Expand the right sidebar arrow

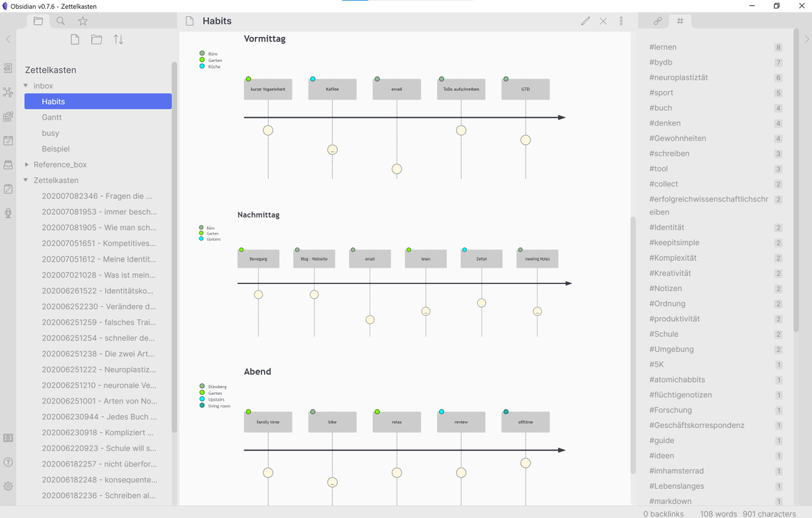pos(807,39)
